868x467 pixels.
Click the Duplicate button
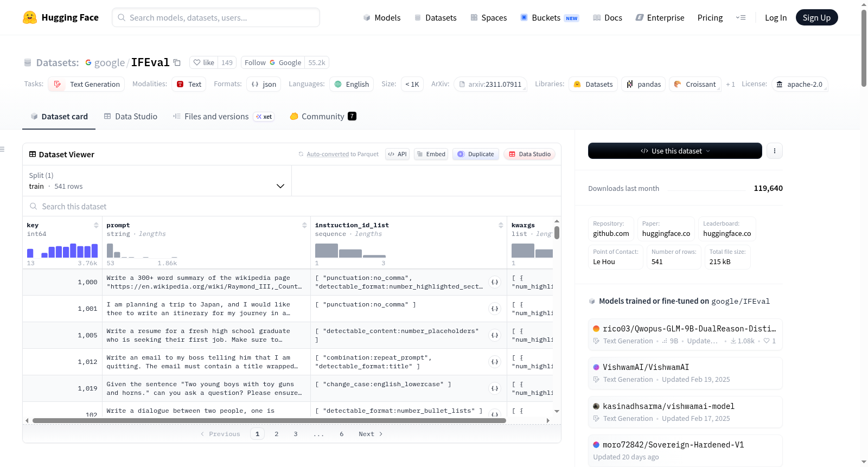[x=475, y=154]
